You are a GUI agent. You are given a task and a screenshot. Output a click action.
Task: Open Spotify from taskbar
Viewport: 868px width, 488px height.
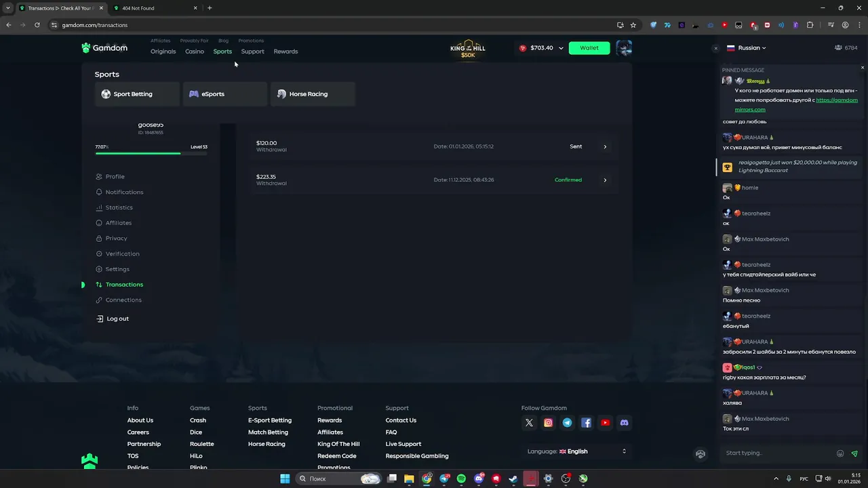(461, 479)
